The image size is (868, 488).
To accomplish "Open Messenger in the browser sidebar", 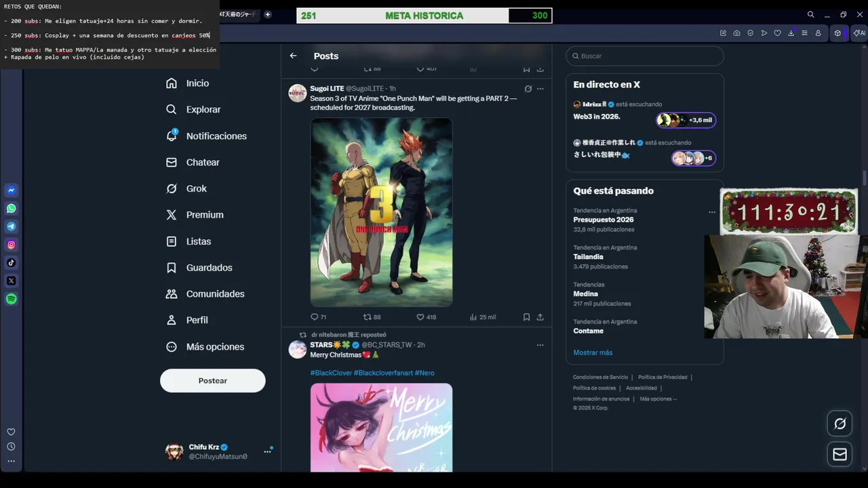I will coord(12,190).
